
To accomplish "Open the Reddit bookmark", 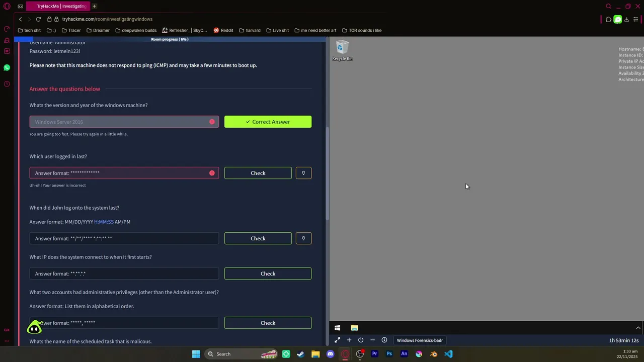I will pos(223,30).
